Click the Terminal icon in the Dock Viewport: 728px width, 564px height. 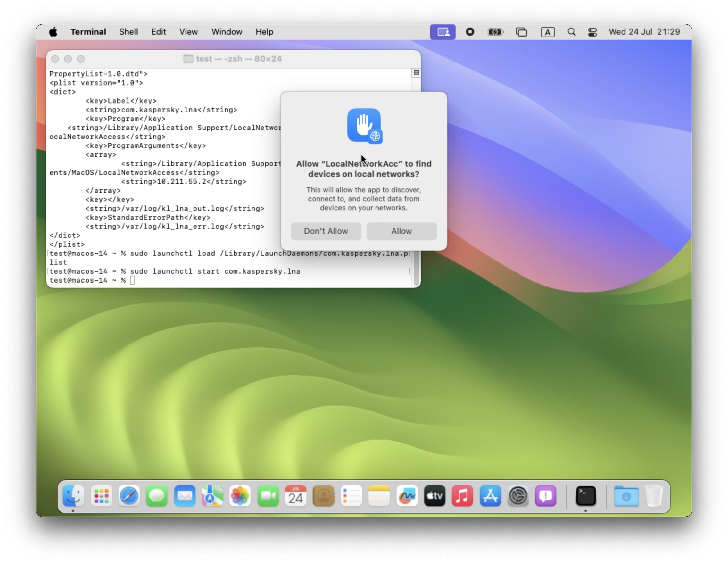coord(586,496)
